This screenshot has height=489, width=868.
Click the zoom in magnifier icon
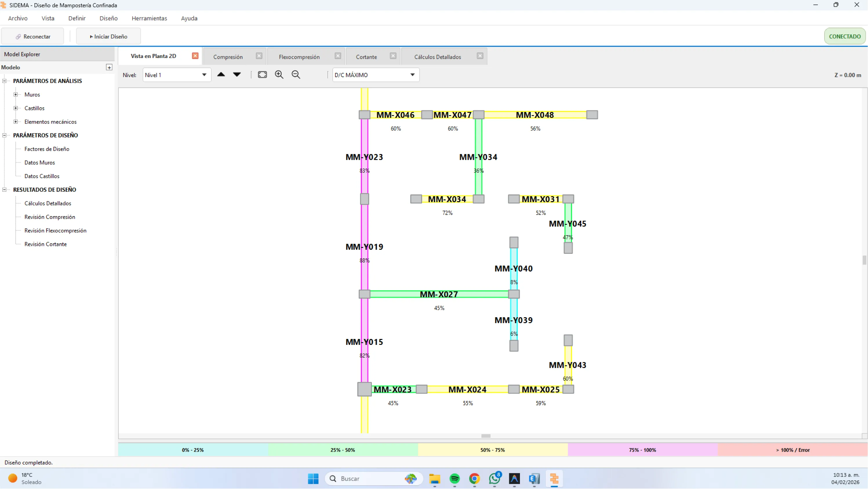click(x=279, y=75)
